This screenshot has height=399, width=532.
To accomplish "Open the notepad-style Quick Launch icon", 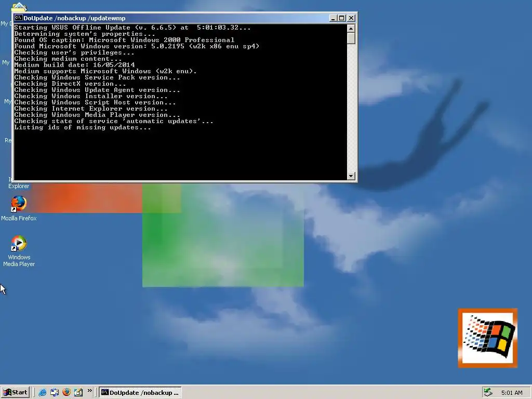I will pyautogui.click(x=78, y=392).
